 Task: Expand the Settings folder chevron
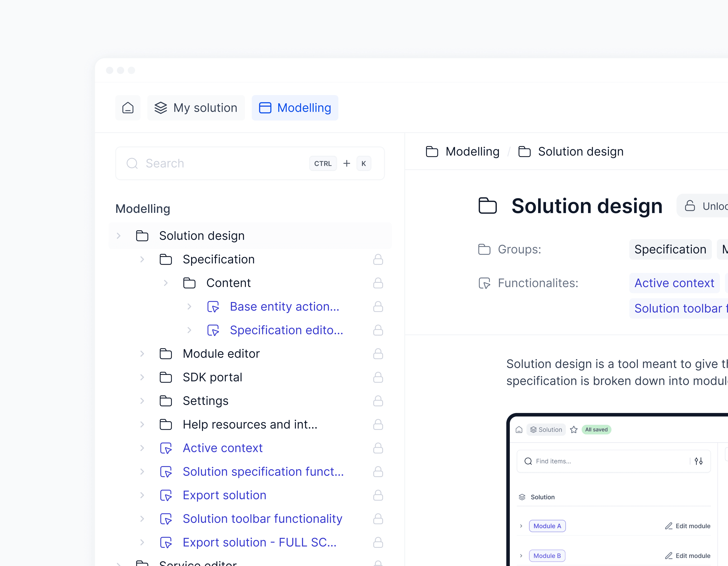[x=142, y=401]
